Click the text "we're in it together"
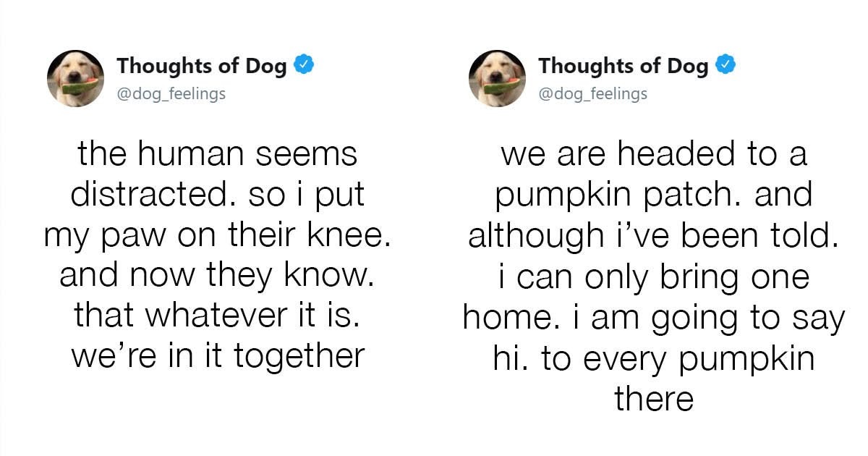The height and width of the screenshot is (456, 868). point(218,357)
